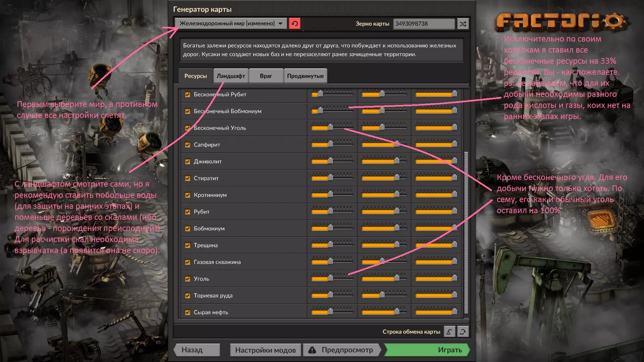This screenshot has width=644, height=362.
Task: Click the red reset preset icon
Action: (x=294, y=23)
